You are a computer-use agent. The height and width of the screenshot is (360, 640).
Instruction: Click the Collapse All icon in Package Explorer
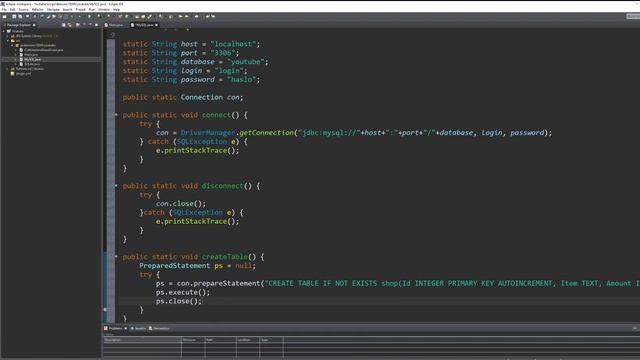[64, 25]
